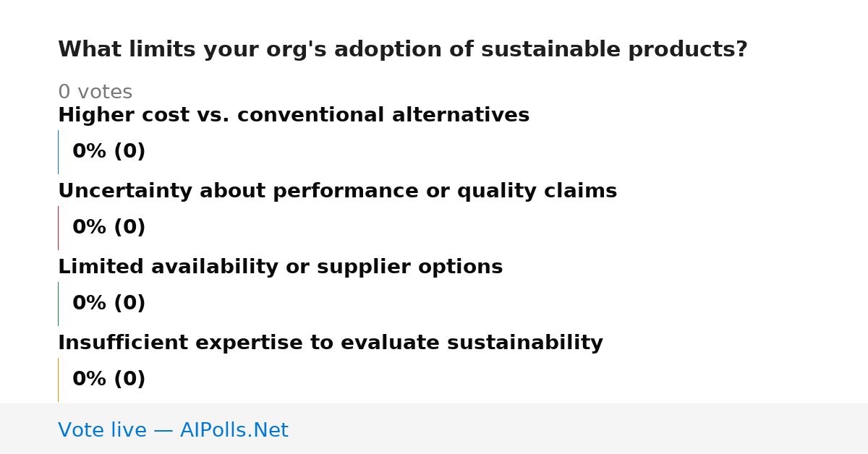Open the Vote live AIPolls.Net link

click(x=173, y=430)
